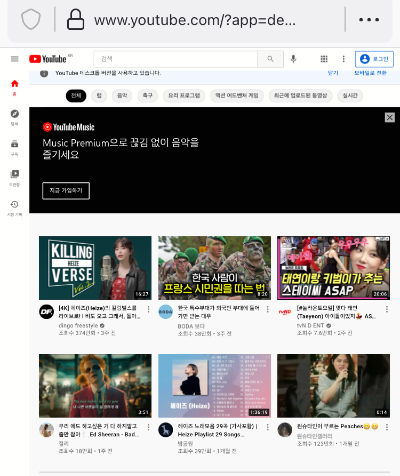The image size is (400, 476).
Task: Click the blue sign-in button
Action: 374,59
